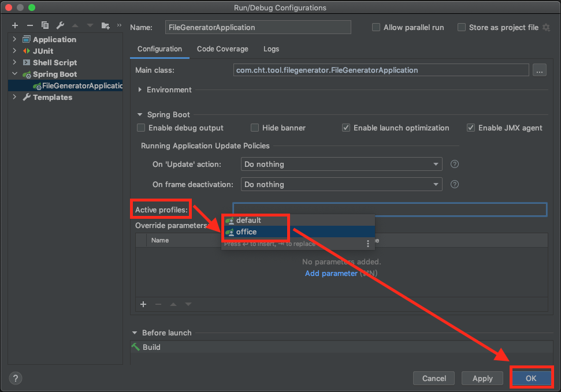The width and height of the screenshot is (561, 392).
Task: Open the Logs tab
Action: pos(271,49)
